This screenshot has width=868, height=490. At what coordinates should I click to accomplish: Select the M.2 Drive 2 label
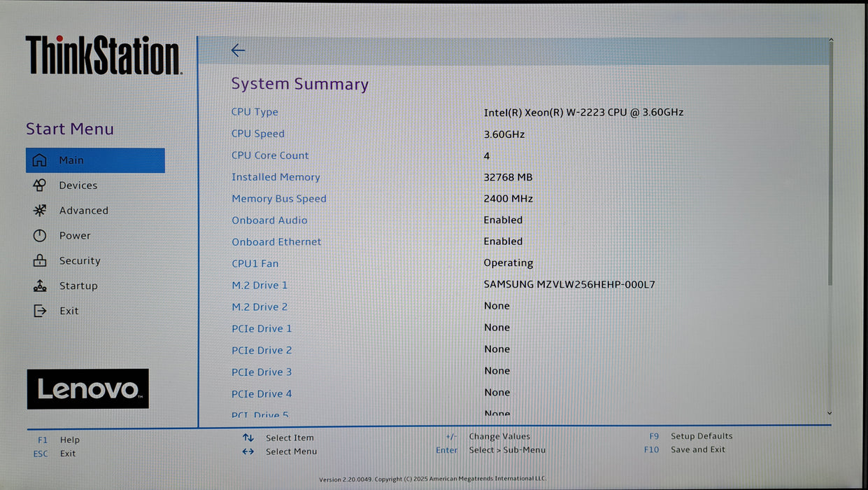259,307
